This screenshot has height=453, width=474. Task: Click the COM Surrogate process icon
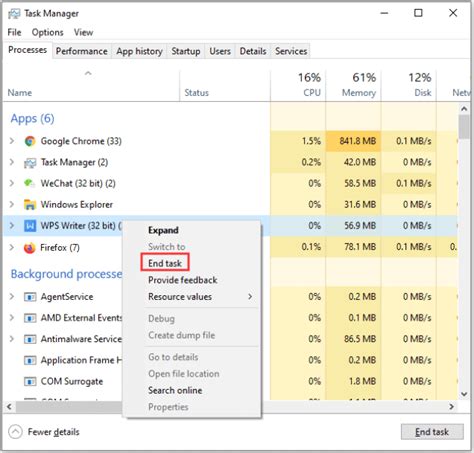click(x=30, y=381)
